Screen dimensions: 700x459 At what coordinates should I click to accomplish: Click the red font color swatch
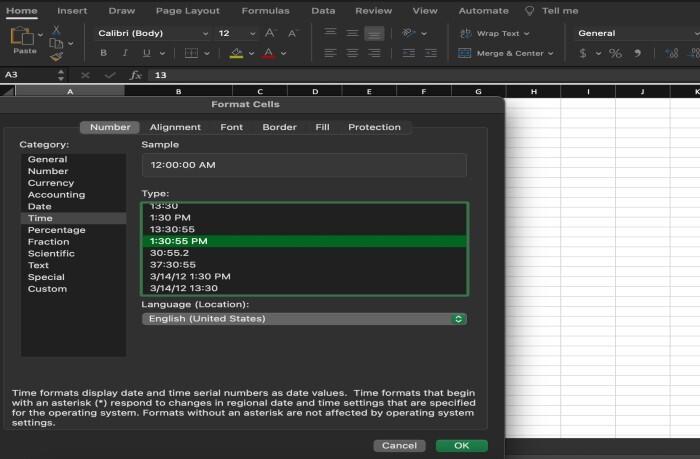[268, 53]
